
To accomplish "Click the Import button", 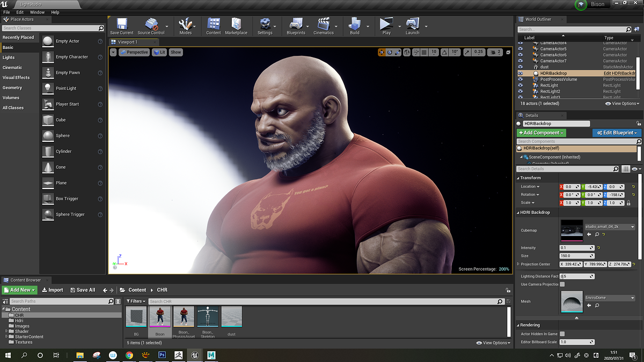I will pos(53,290).
